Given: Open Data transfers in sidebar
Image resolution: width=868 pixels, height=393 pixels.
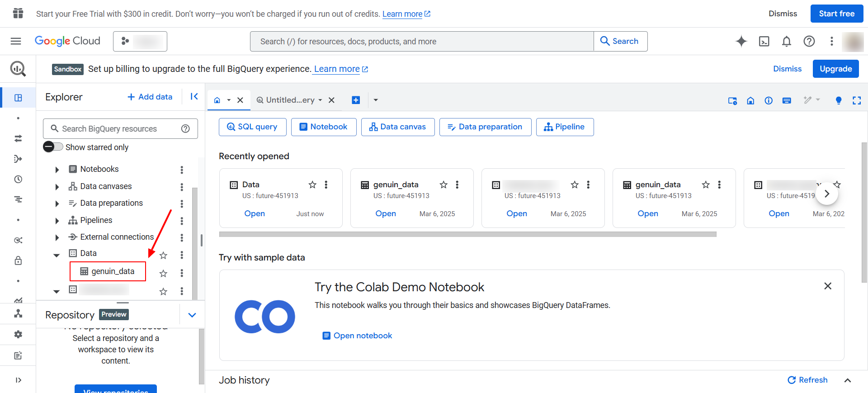Looking at the screenshot, I should (x=18, y=138).
